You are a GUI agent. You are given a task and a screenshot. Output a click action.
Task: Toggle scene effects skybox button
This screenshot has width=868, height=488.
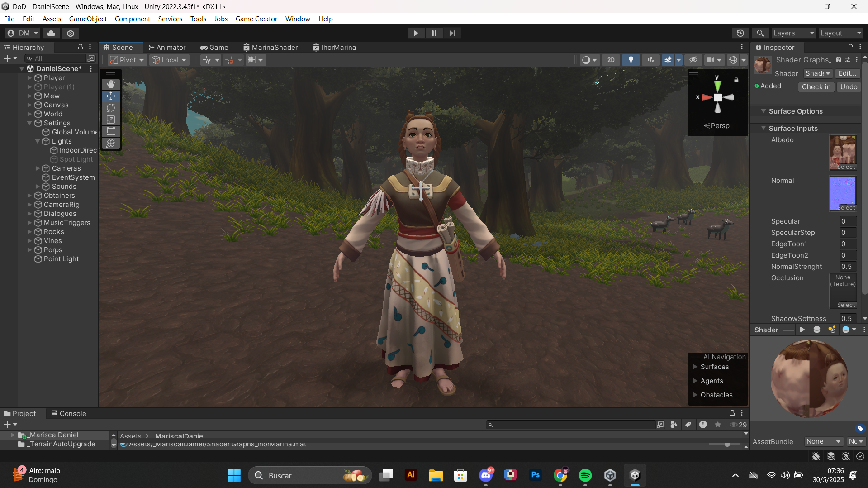pos(668,60)
